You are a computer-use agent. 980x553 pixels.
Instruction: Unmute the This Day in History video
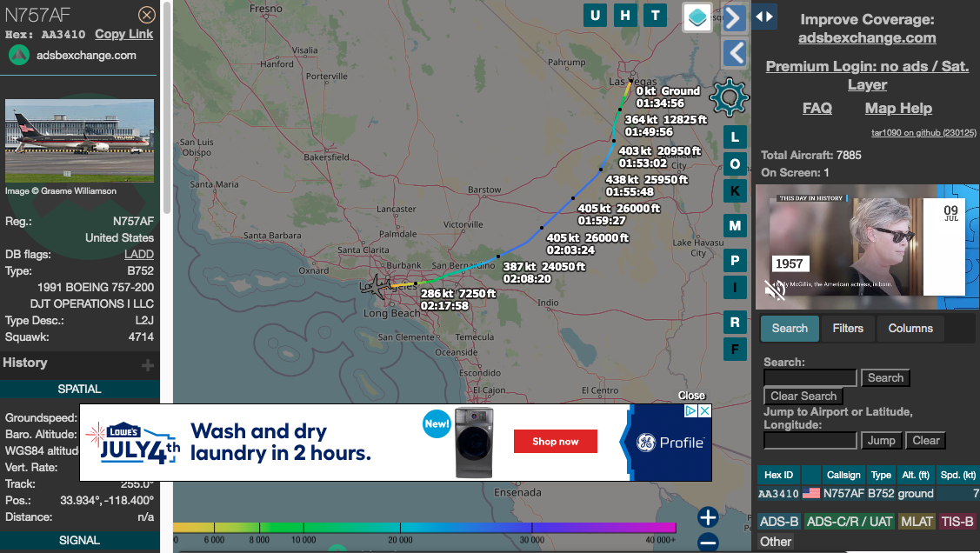(x=775, y=290)
